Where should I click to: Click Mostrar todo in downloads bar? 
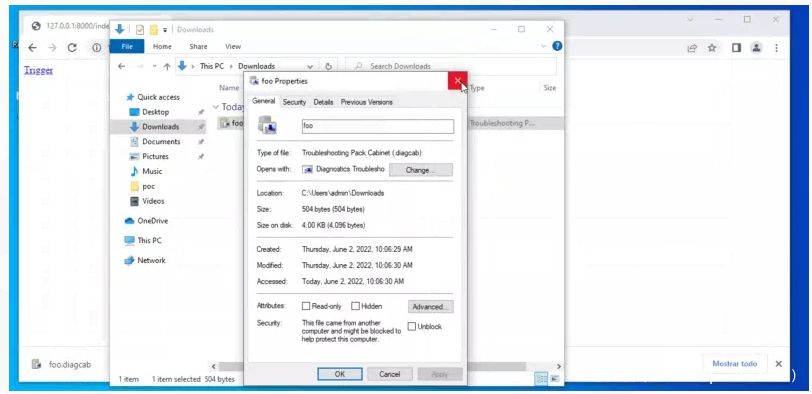click(x=734, y=363)
